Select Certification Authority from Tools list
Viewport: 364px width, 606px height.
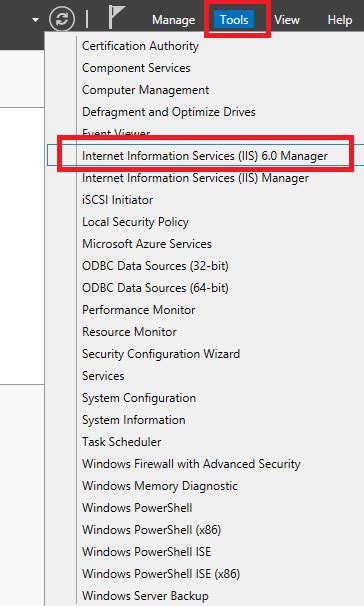[140, 46]
